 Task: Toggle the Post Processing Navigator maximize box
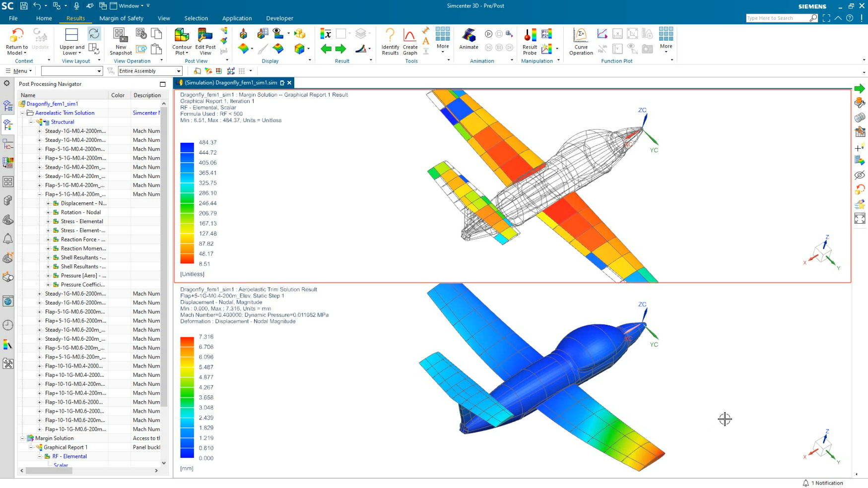click(163, 84)
